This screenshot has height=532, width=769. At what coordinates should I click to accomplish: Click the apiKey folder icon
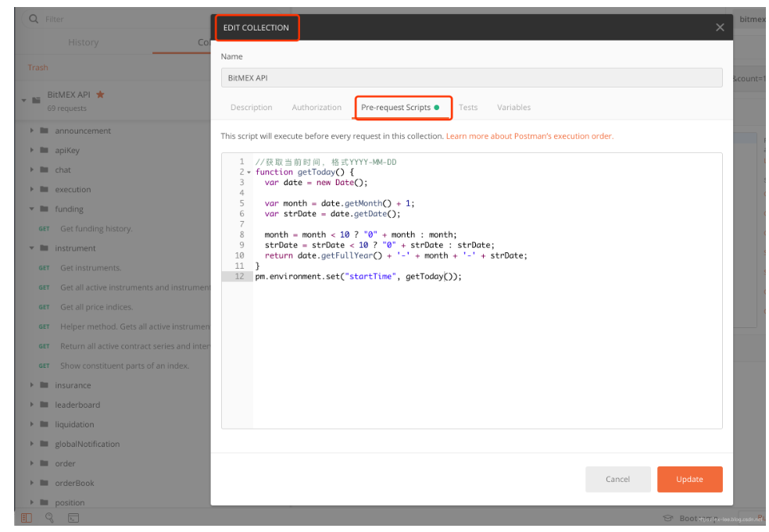click(44, 150)
